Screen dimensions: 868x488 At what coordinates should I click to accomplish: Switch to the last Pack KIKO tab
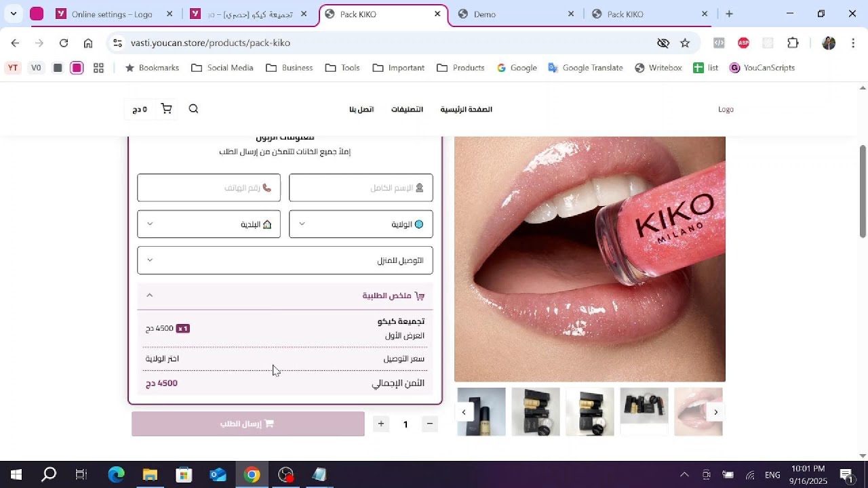click(649, 14)
